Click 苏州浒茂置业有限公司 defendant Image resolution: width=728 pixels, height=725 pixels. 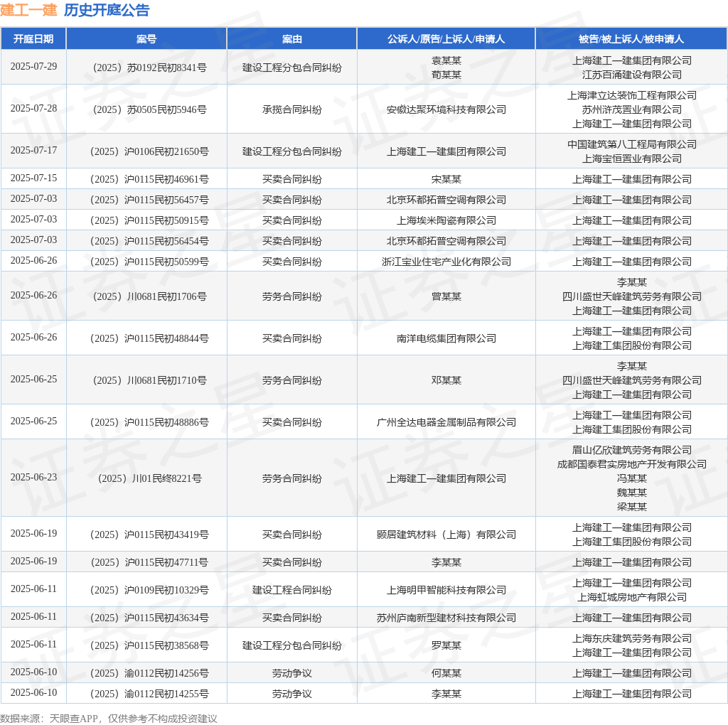tap(631, 109)
